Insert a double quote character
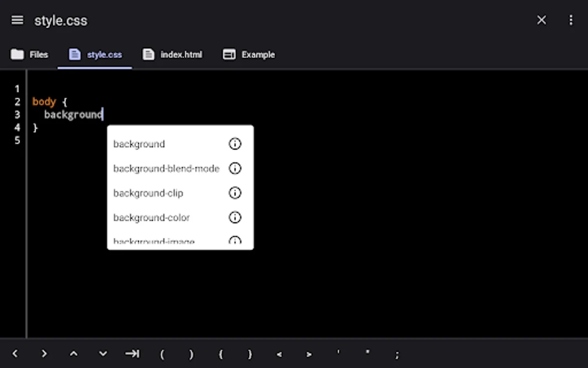The width and height of the screenshot is (588, 368). (x=367, y=352)
